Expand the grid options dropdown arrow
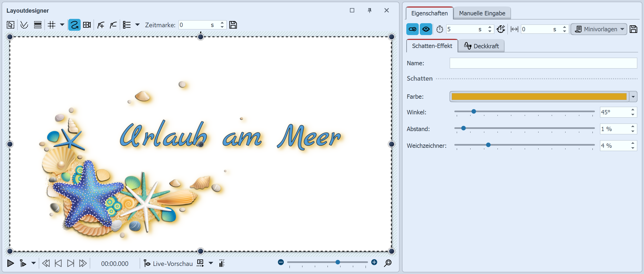The width and height of the screenshot is (644, 274). click(x=62, y=25)
